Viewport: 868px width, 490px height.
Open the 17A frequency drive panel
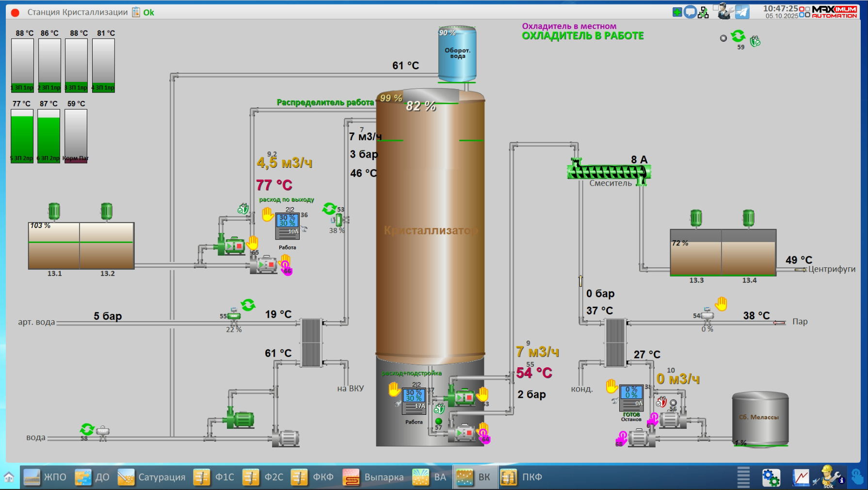coord(414,401)
